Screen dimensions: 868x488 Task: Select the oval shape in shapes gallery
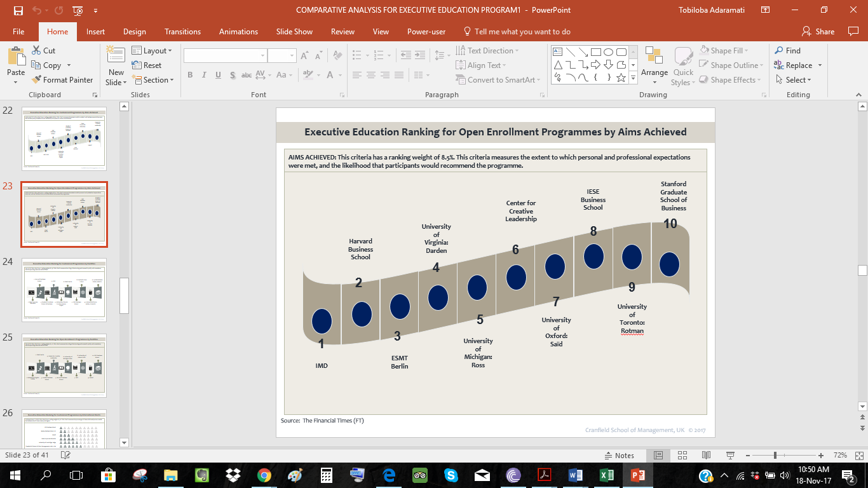(x=608, y=52)
